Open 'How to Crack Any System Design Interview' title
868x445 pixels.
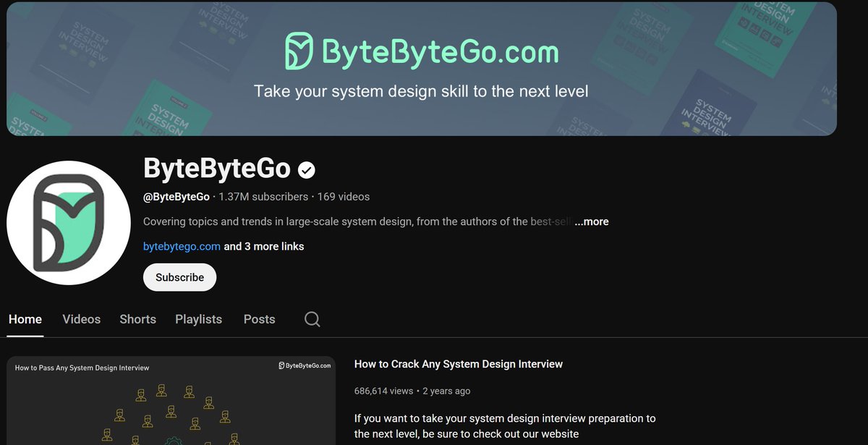459,364
